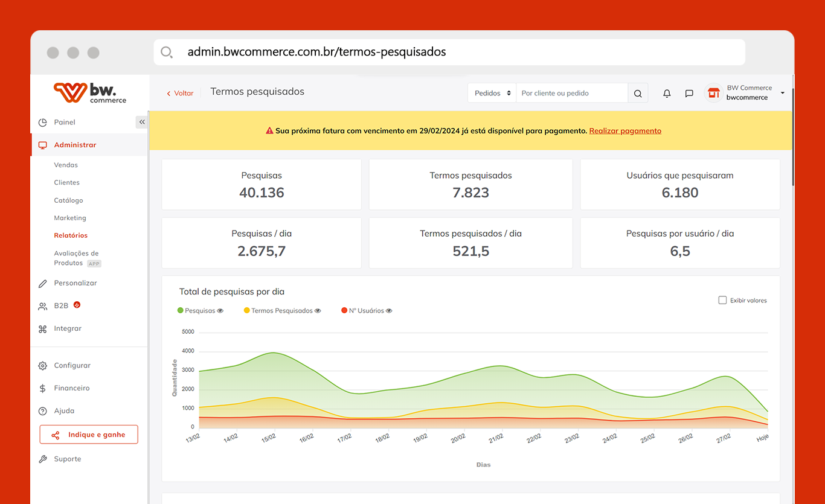Viewport: 825px width, 504px height.
Task: Collapse the sidebar with double-chevron icon
Action: (x=142, y=122)
